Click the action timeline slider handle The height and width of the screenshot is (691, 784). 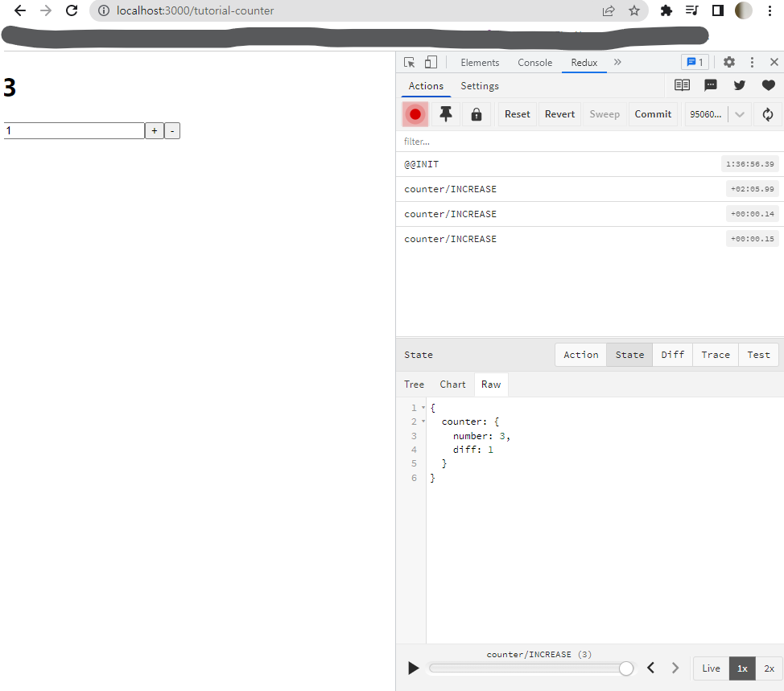(626, 668)
